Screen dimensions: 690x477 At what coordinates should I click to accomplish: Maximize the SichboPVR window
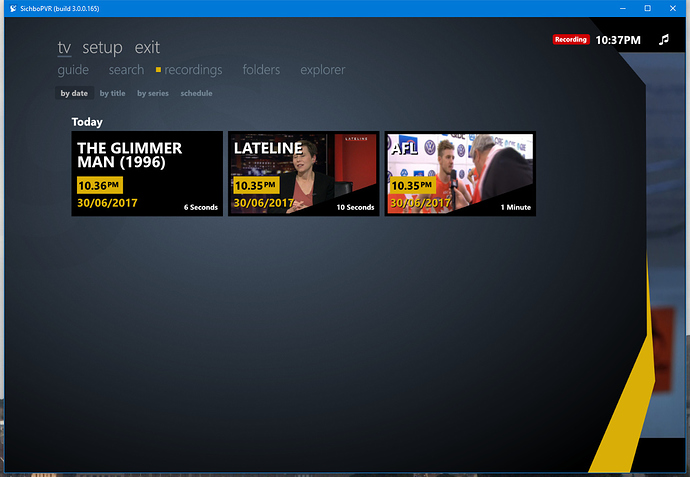click(648, 8)
